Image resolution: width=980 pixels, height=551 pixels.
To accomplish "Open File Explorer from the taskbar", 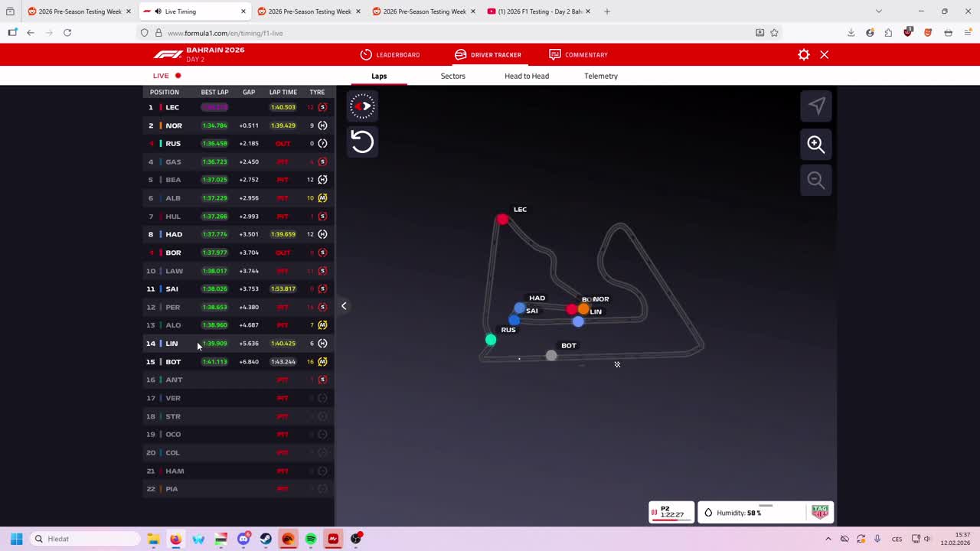I will point(153,539).
